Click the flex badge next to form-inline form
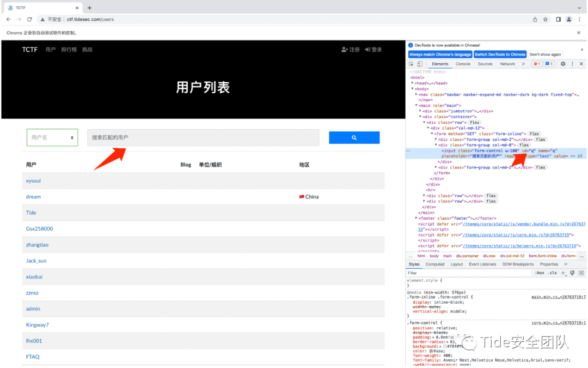588x368 pixels. (x=534, y=134)
